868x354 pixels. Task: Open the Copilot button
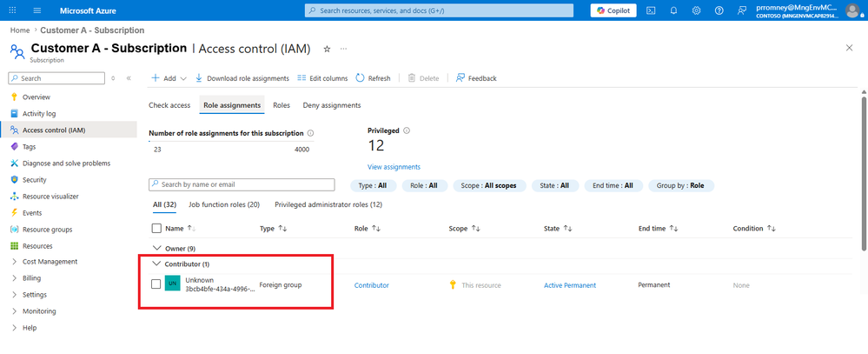click(613, 10)
